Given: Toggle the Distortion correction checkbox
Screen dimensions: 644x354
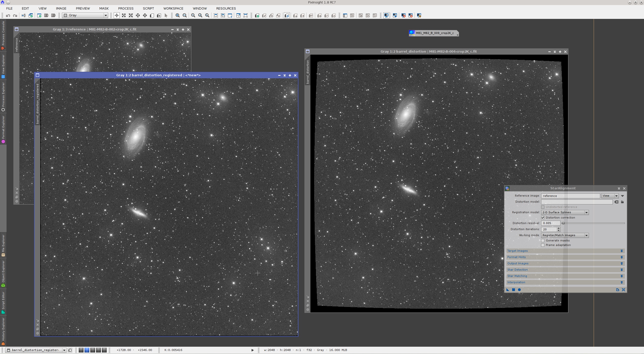Looking at the screenshot, I should point(543,218).
